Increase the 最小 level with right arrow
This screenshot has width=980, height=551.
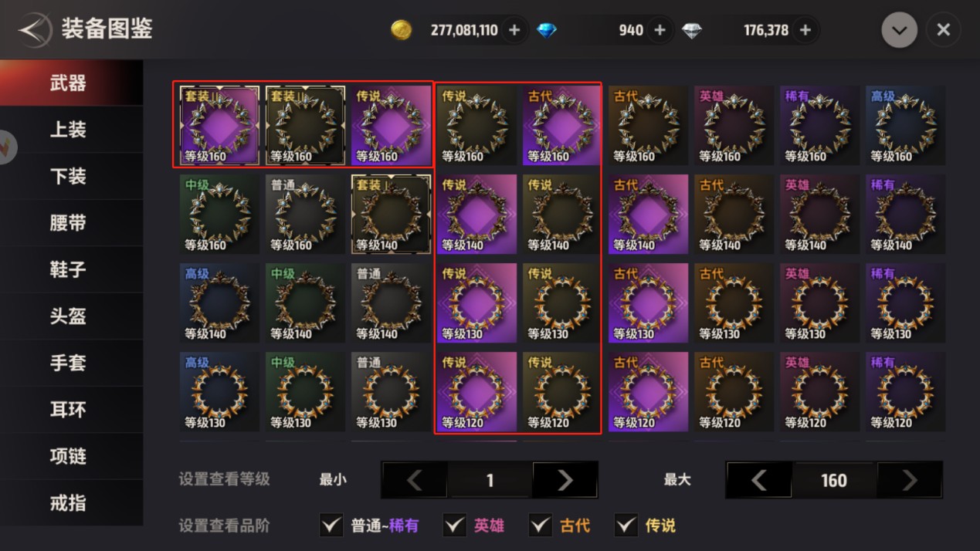coord(565,480)
